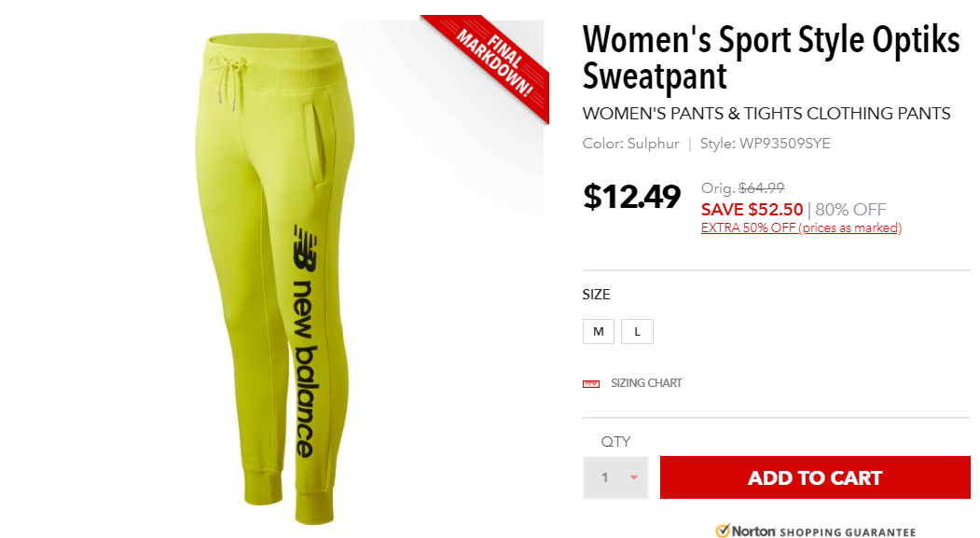Click the SAVE $52.50 text
The image size is (980, 538).
(752, 210)
